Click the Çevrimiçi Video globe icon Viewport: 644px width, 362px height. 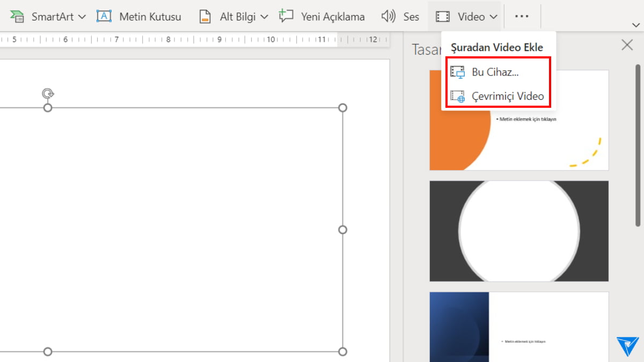tap(458, 97)
